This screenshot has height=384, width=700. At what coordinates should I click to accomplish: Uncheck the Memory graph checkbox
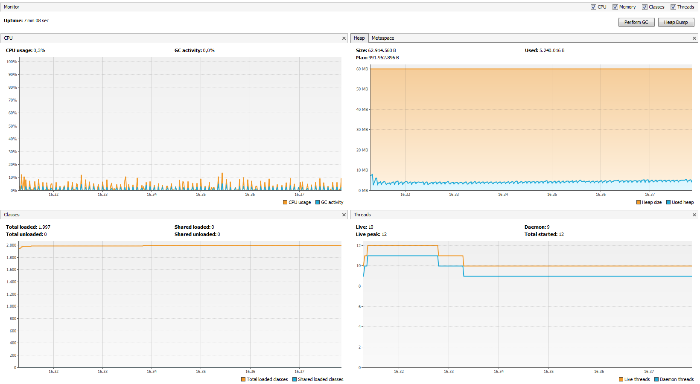coord(615,7)
